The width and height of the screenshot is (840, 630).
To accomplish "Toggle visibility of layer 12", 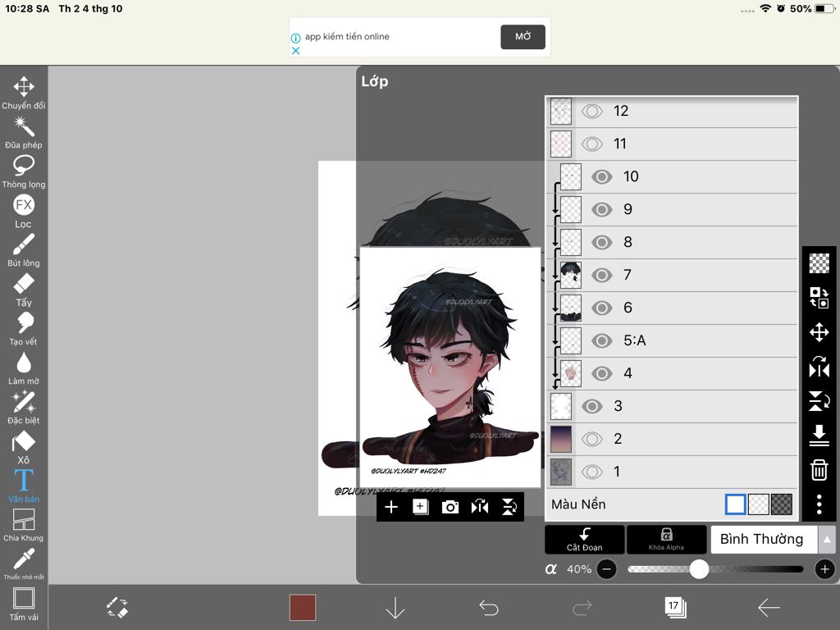I will tap(592, 112).
